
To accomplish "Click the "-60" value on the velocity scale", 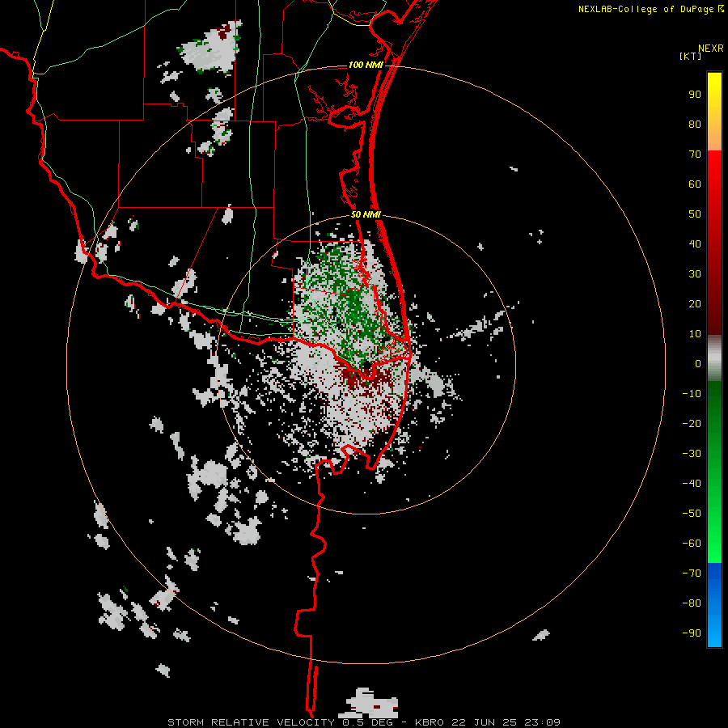I will pyautogui.click(x=692, y=544).
